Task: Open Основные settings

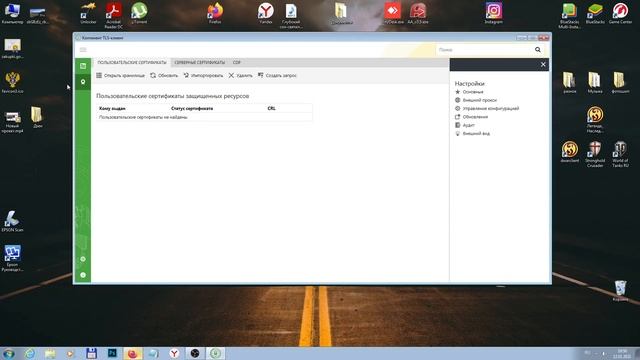Action: pos(469,92)
